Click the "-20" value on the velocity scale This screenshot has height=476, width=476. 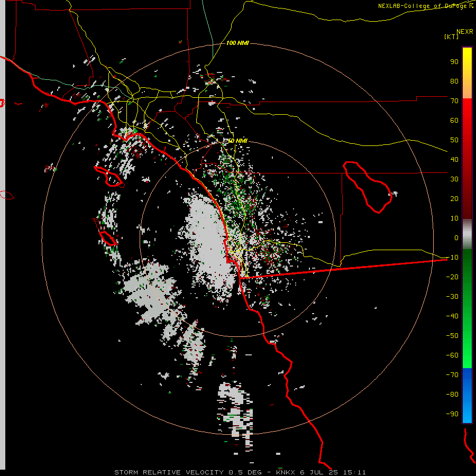click(452, 277)
